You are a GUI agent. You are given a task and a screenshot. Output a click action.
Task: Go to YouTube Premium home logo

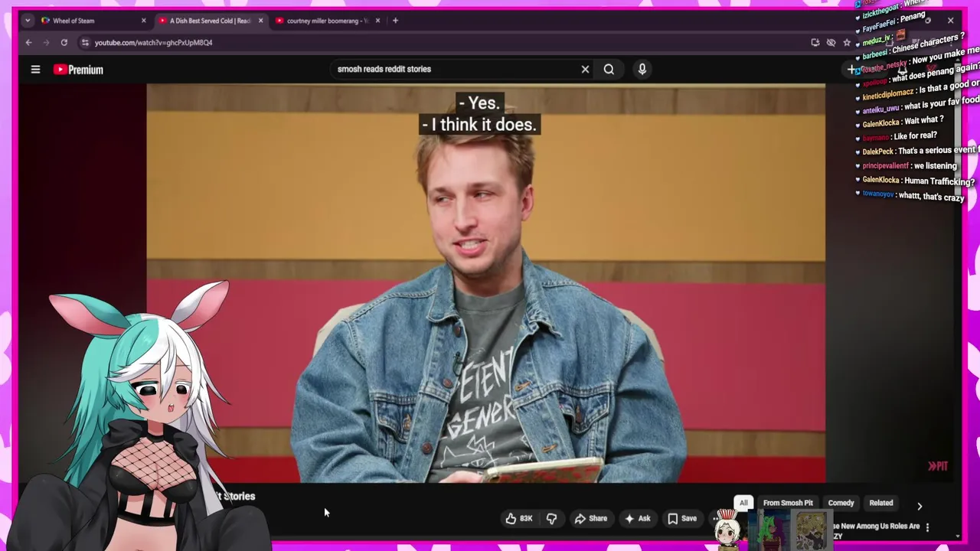click(78, 70)
